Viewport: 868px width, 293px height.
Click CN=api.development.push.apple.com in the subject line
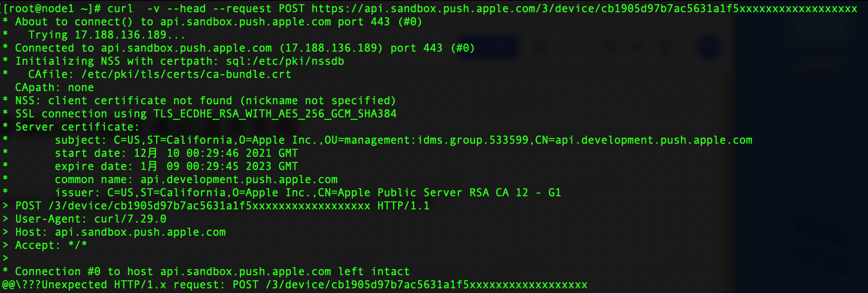click(644, 140)
